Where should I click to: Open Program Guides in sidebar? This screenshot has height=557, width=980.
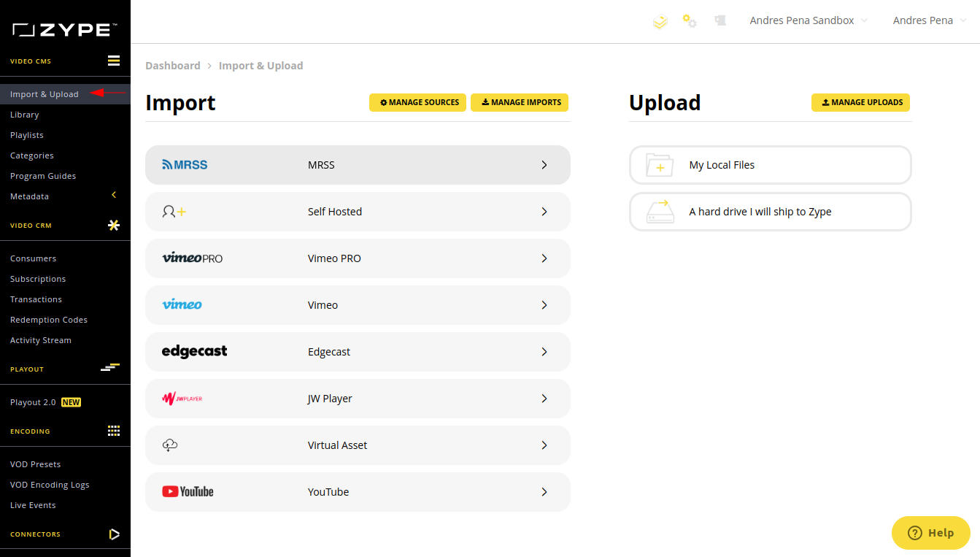43,176
